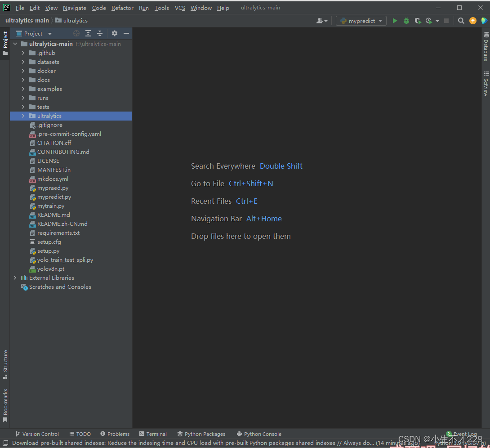Expand the docker folder
The image size is (490, 448).
23,71
